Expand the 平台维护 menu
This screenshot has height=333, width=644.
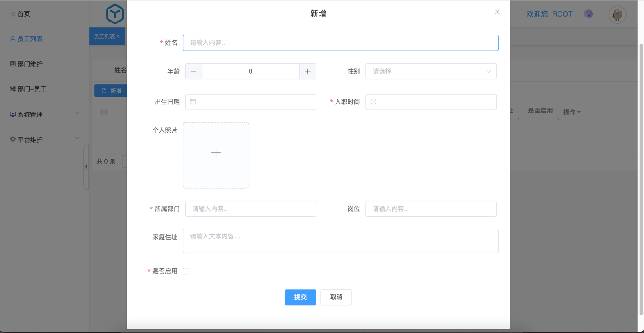click(44, 139)
